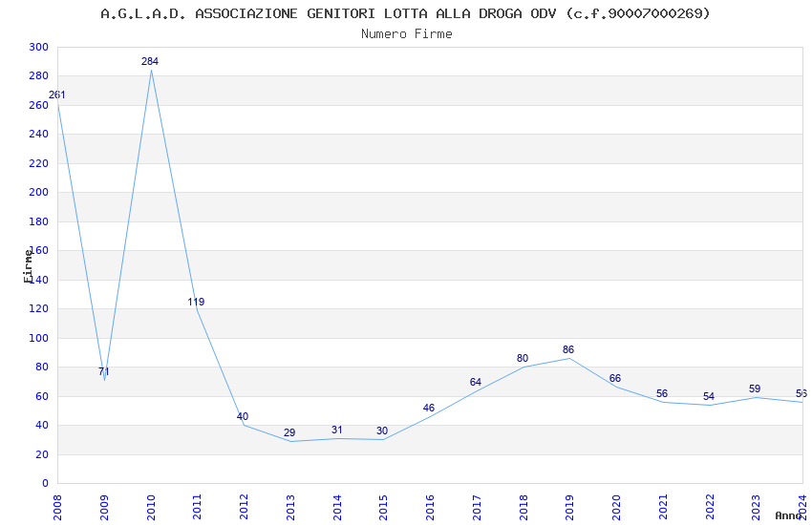Select the 180 y-axis tick label
The width and height of the screenshot is (812, 525).
[39, 221]
